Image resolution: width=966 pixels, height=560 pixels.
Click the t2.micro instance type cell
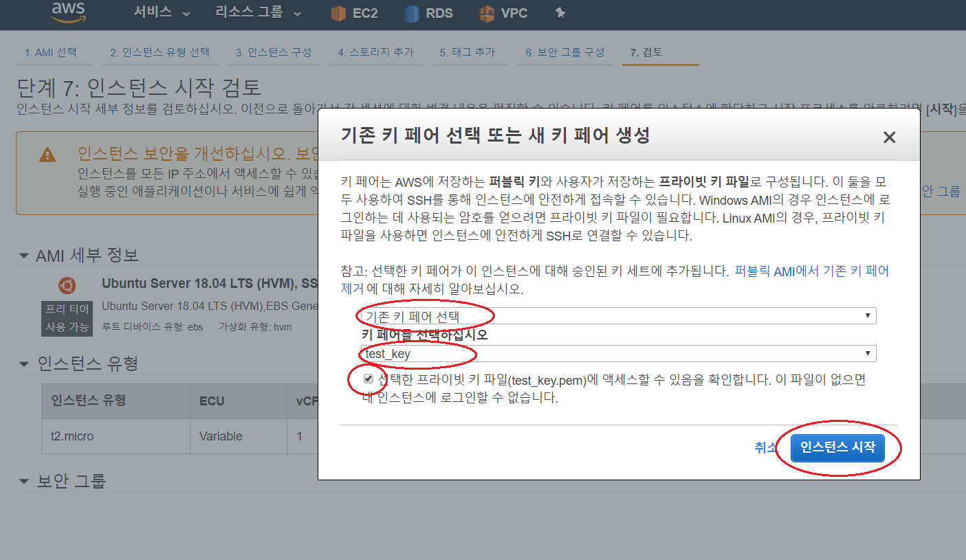116,436
